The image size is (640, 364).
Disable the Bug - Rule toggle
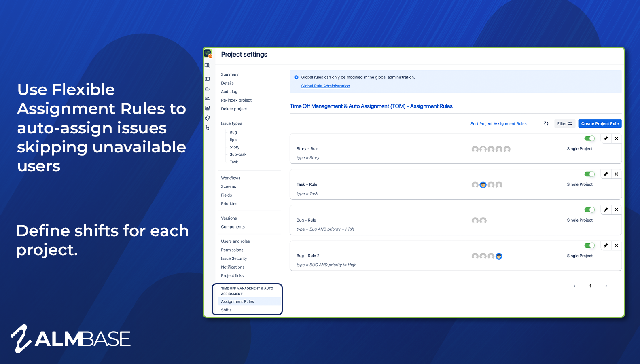pos(589,210)
